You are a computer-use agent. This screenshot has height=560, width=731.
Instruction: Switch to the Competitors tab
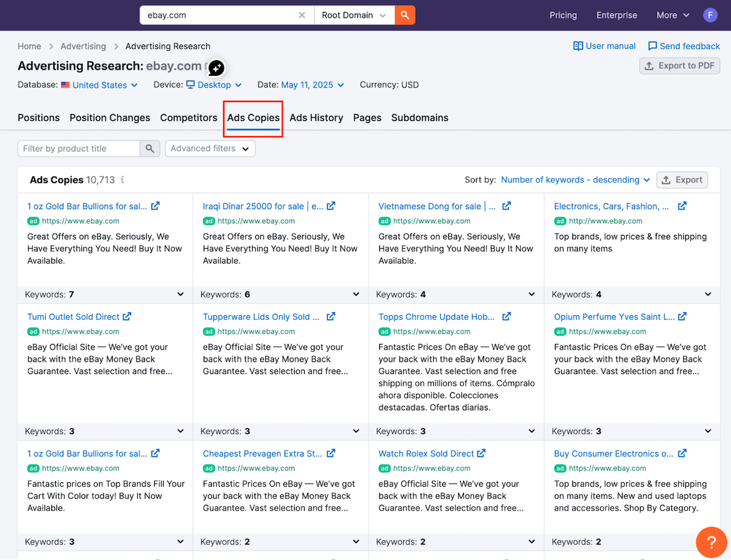point(188,118)
